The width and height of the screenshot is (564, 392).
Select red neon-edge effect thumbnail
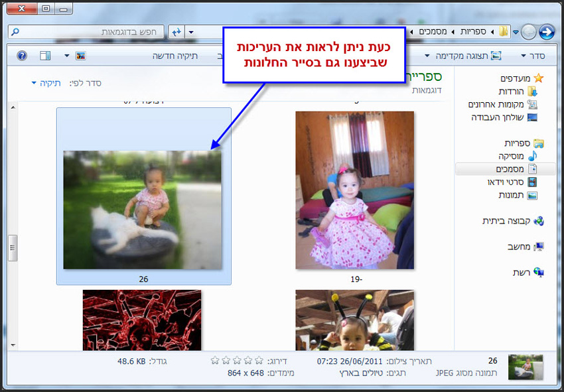(142, 320)
